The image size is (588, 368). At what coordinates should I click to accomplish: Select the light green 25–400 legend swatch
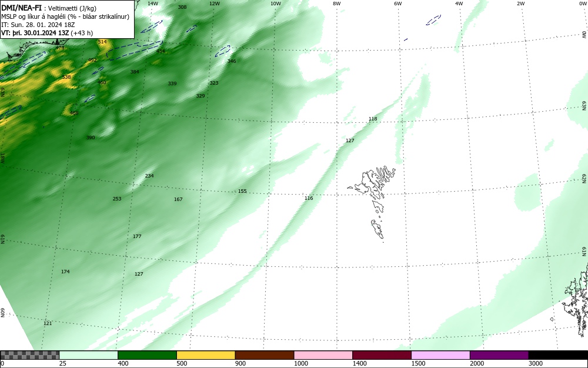(89, 355)
